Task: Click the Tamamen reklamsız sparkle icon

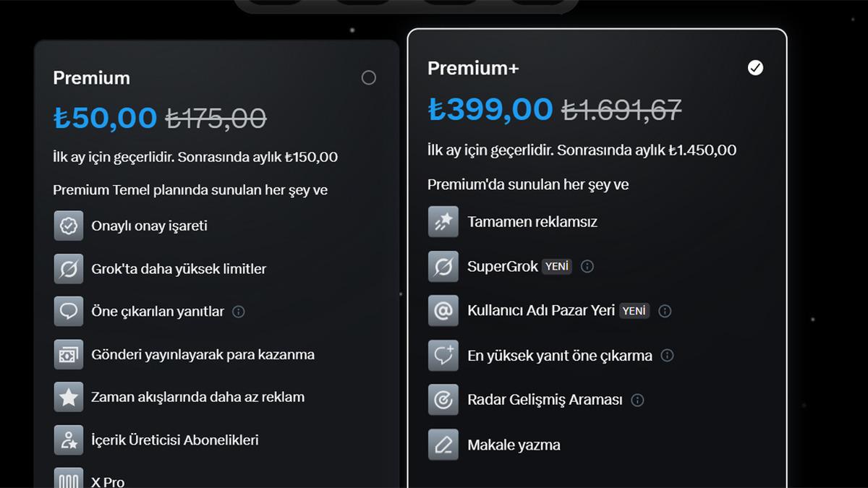Action: coord(443,222)
